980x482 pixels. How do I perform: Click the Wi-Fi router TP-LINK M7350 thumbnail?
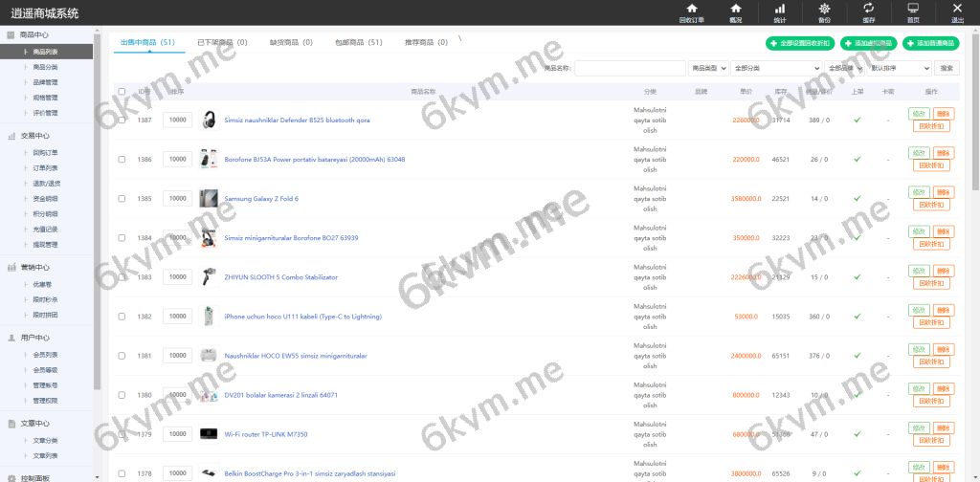click(209, 434)
